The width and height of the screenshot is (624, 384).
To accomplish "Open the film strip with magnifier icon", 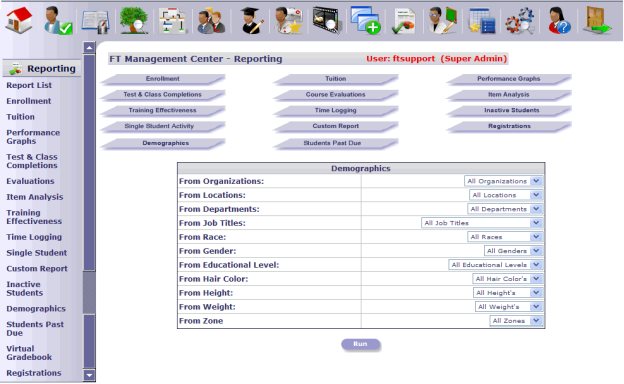I will (x=327, y=19).
